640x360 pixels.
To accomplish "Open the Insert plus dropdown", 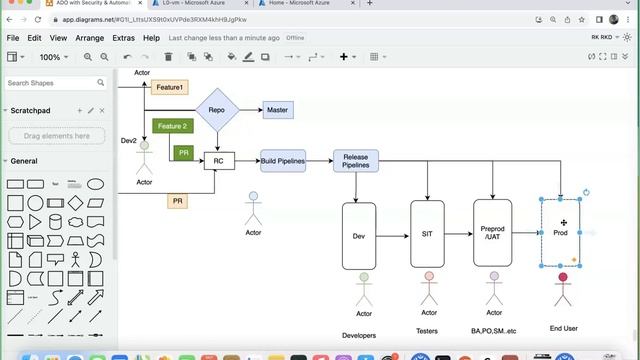I will click(x=348, y=57).
